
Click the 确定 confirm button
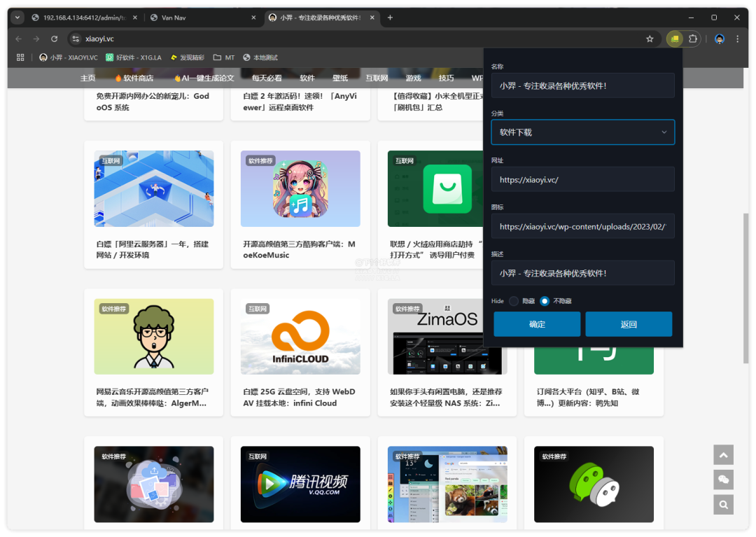(x=537, y=324)
